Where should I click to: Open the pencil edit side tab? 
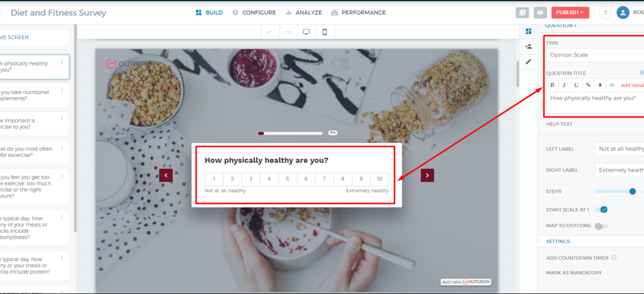pyautogui.click(x=529, y=62)
